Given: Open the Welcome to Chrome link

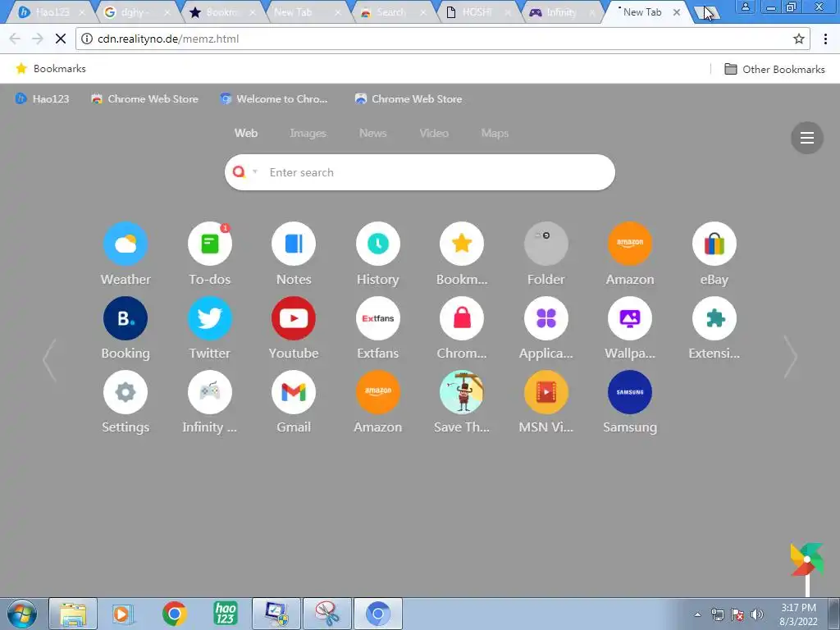Looking at the screenshot, I should point(274,98).
